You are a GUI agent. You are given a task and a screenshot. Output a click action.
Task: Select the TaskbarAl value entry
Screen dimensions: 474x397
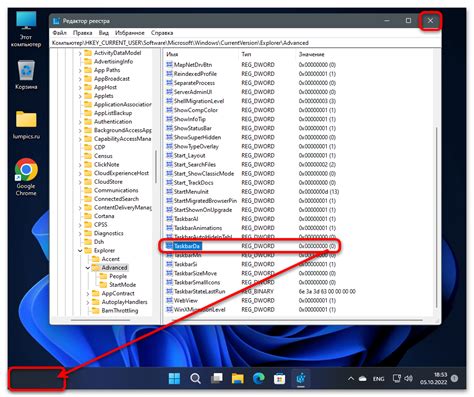coord(186,219)
